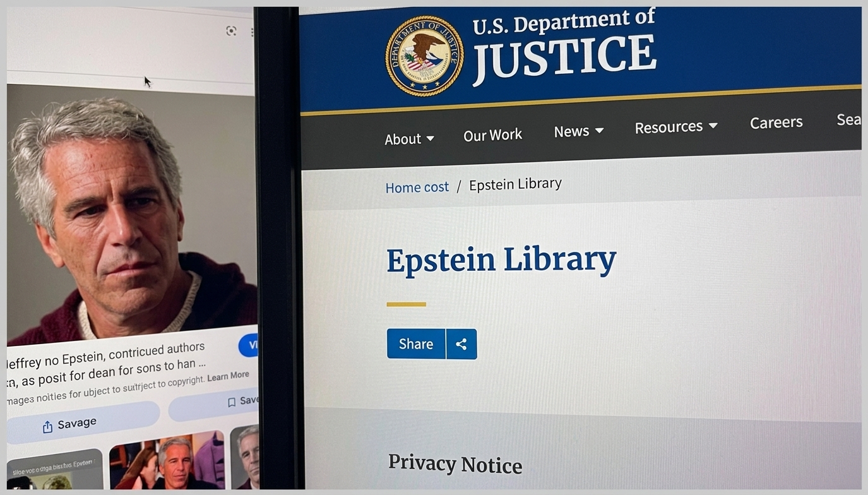Open the three-dot more options menu
This screenshot has height=495, width=868.
(253, 32)
